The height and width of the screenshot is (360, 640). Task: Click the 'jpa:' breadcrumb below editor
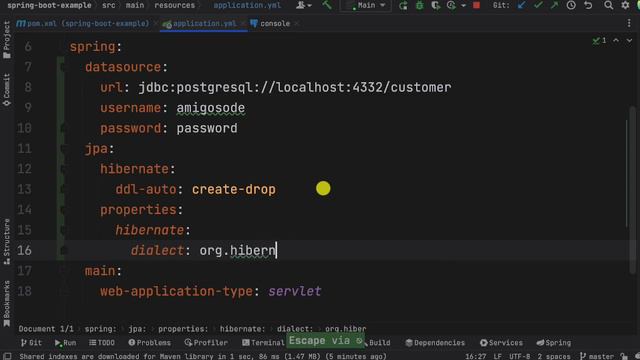click(x=137, y=329)
